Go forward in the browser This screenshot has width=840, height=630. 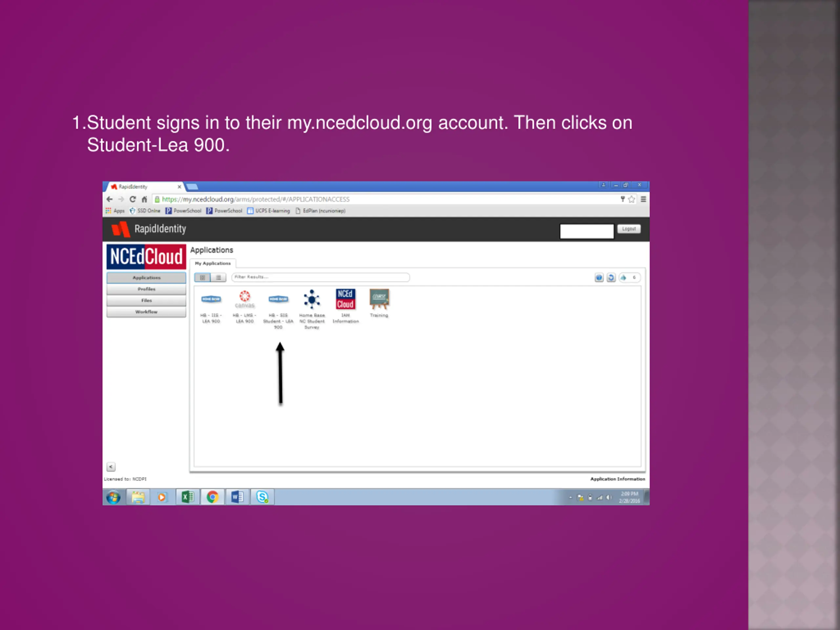click(x=121, y=199)
